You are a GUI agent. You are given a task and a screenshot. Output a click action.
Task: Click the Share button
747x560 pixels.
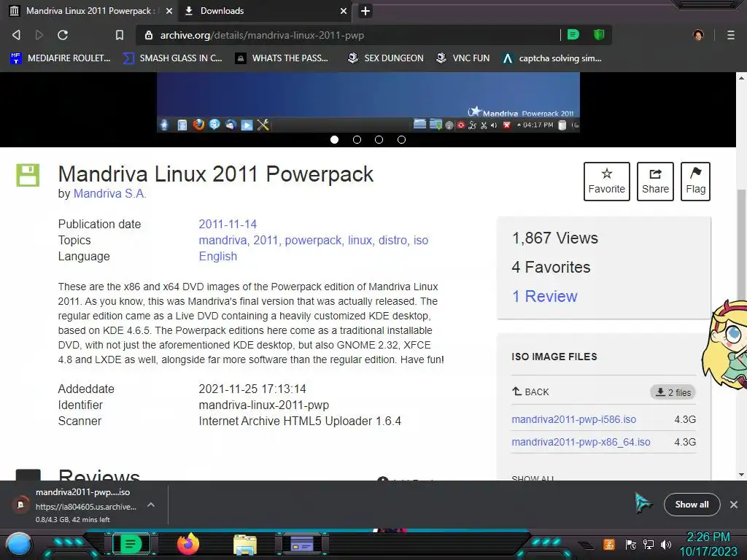point(655,182)
